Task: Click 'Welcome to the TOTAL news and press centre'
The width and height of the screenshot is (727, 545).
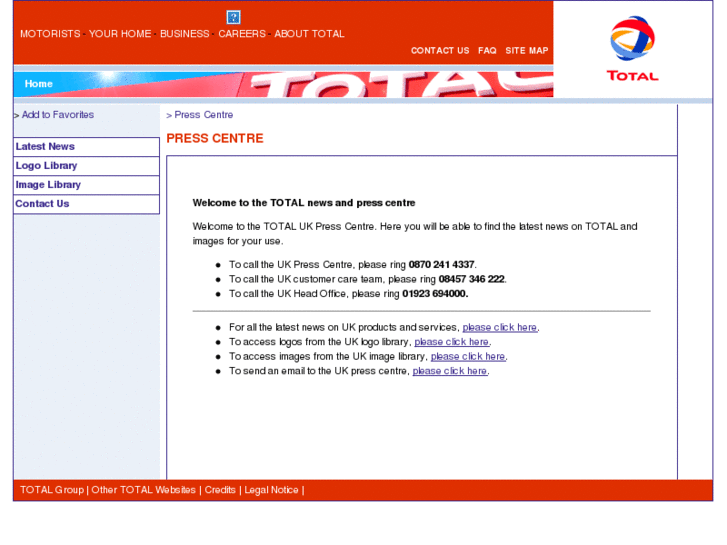Action: [304, 203]
